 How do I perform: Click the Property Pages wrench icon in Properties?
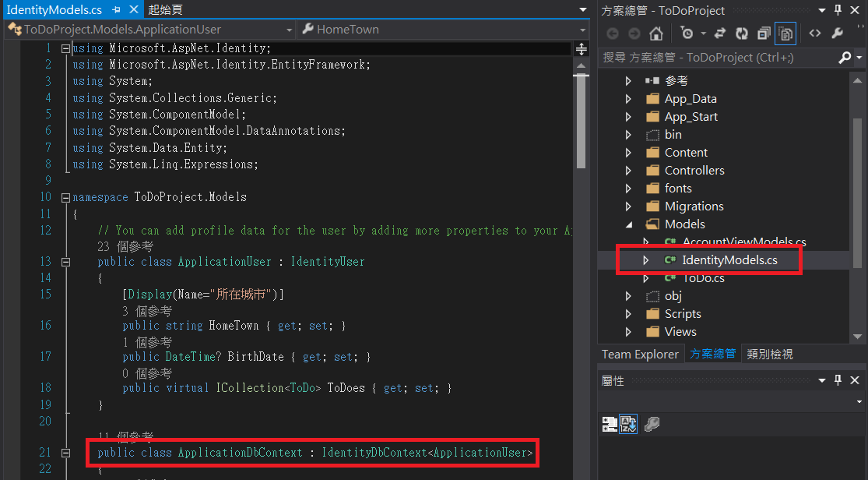(652, 425)
